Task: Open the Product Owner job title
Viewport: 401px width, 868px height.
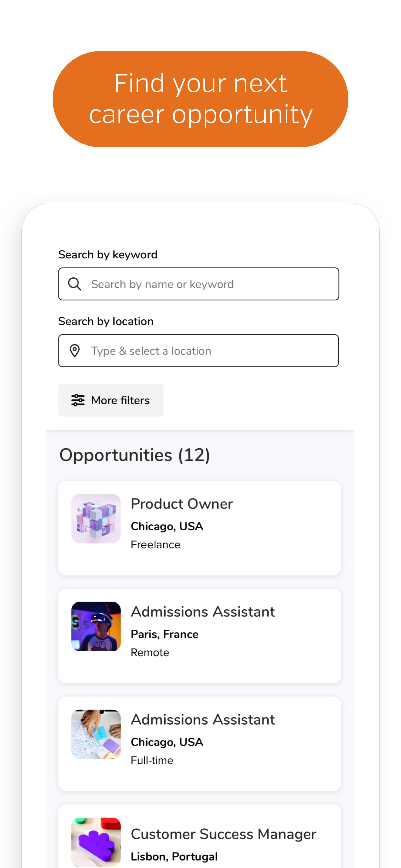Action: tap(182, 504)
